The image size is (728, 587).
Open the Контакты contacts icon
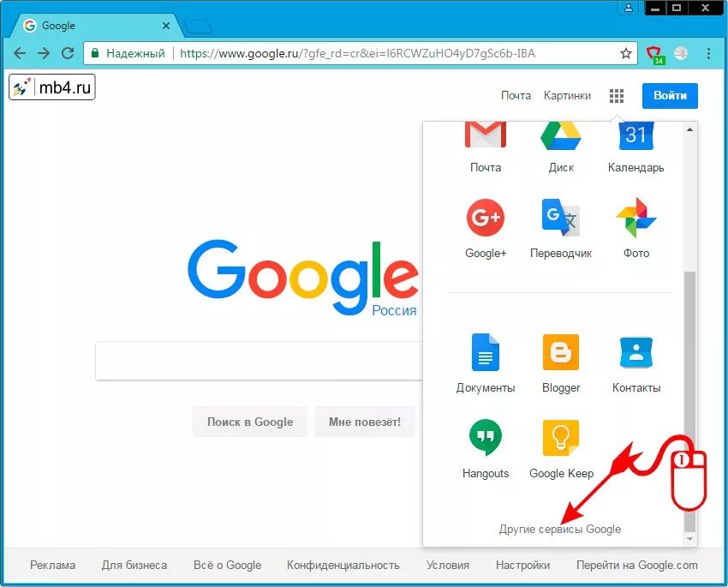636,352
